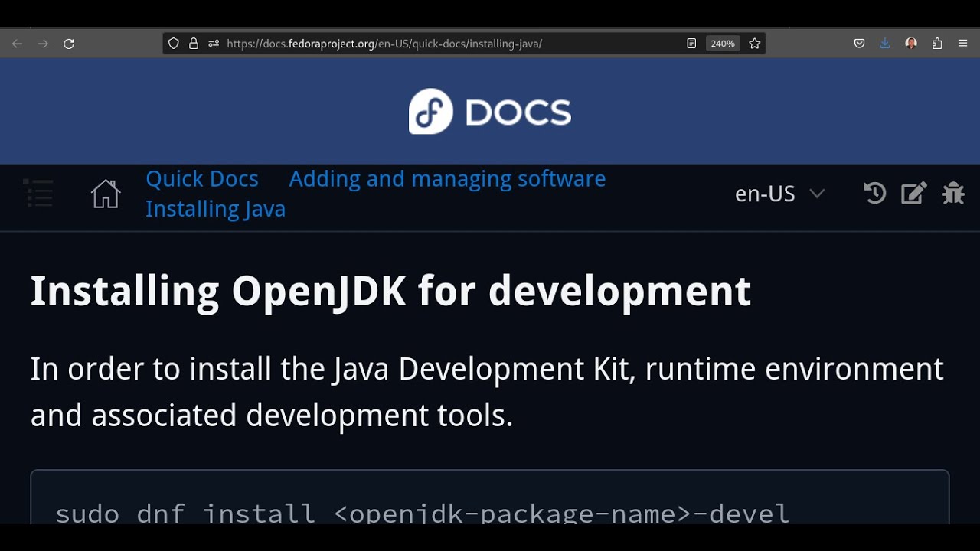This screenshot has width=980, height=551.
Task: Click the sudo dnf install code line
Action: 422,512
